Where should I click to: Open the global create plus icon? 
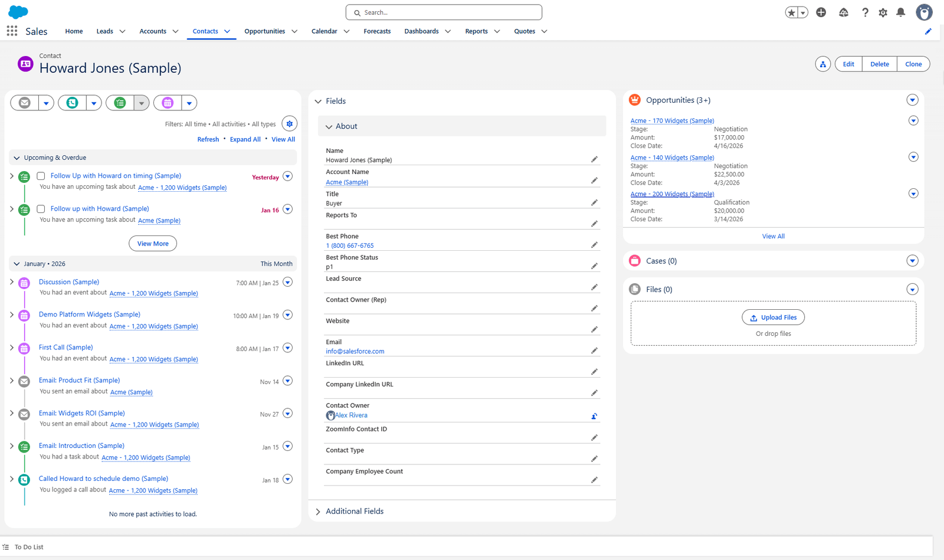[821, 12]
